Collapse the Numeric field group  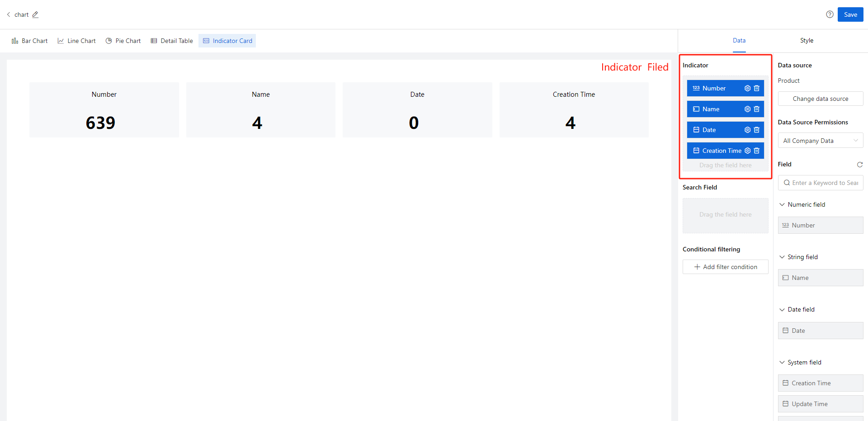point(782,204)
